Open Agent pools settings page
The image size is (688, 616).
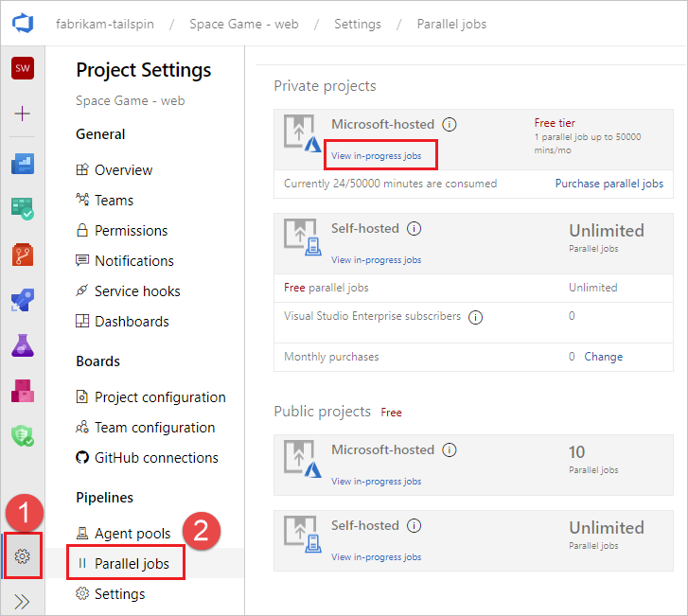[132, 534]
